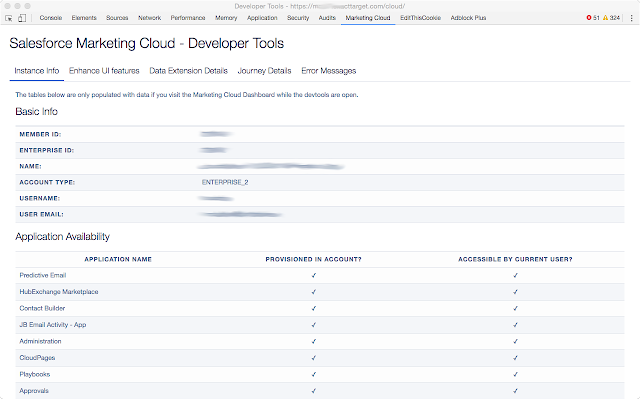Click the red error count icon

[587, 18]
